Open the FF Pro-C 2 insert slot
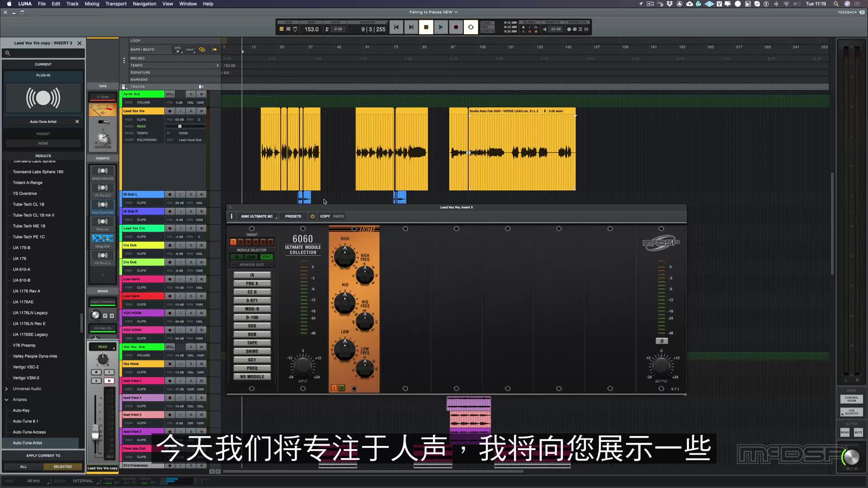The height and width of the screenshot is (488, 868). [x=103, y=258]
